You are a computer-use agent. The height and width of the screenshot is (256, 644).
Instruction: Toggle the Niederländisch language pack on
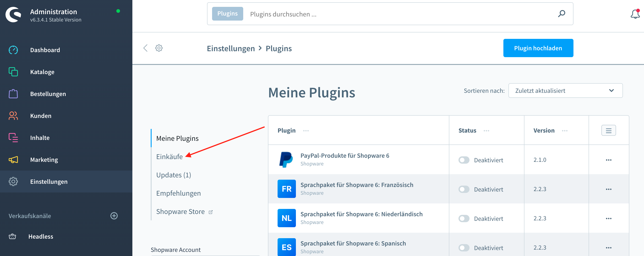click(x=464, y=219)
